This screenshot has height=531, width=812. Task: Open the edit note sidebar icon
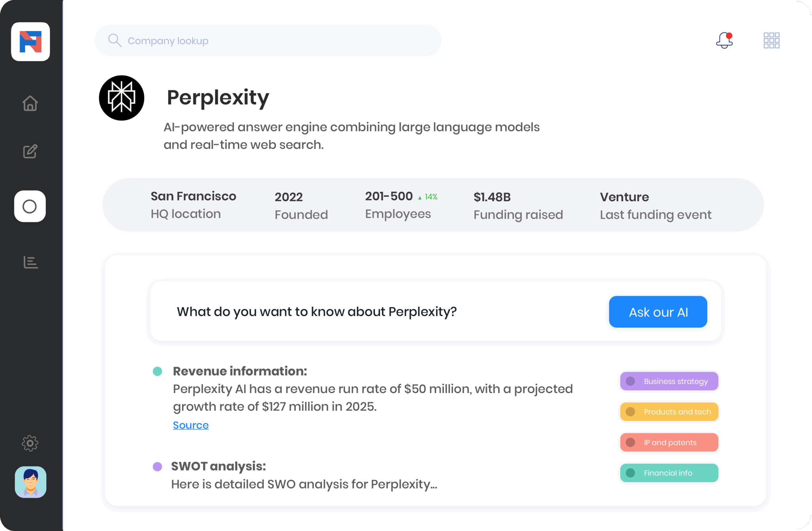point(30,152)
